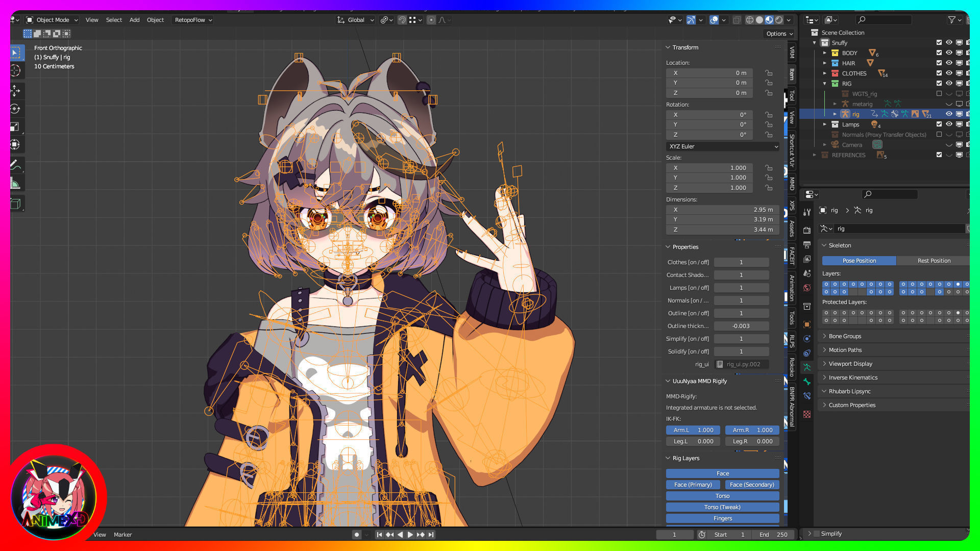The width and height of the screenshot is (980, 551).
Task: Toggle HAIR collection exclude checkbox
Action: (939, 63)
